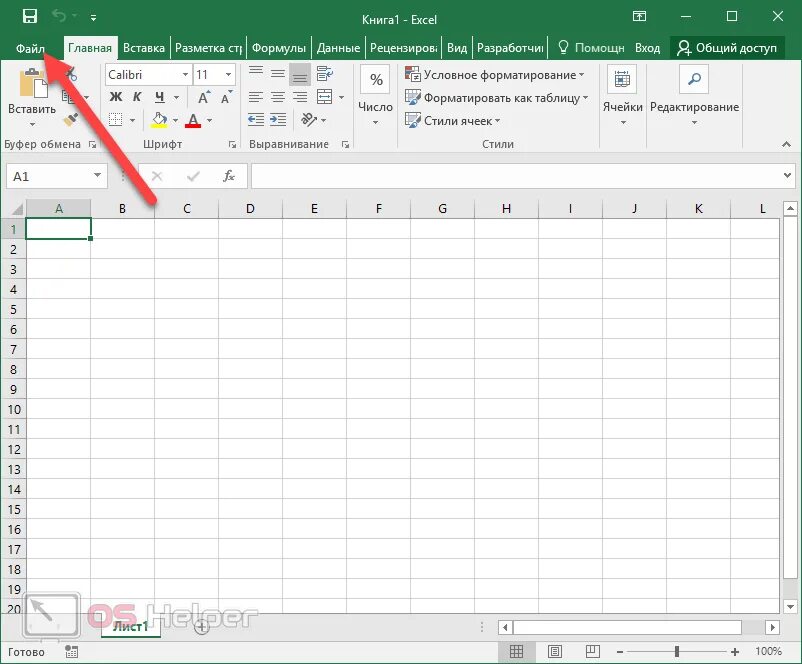
Task: Save the workbook with the floppy disk icon
Action: [x=30, y=16]
